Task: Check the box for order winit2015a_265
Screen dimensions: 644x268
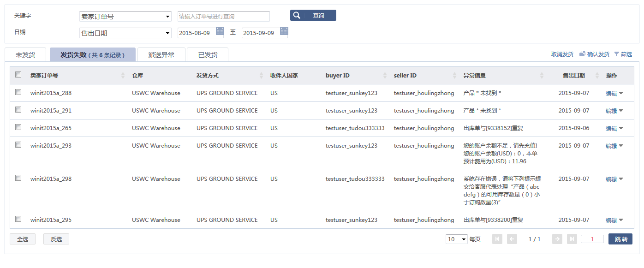Action: [x=18, y=127]
